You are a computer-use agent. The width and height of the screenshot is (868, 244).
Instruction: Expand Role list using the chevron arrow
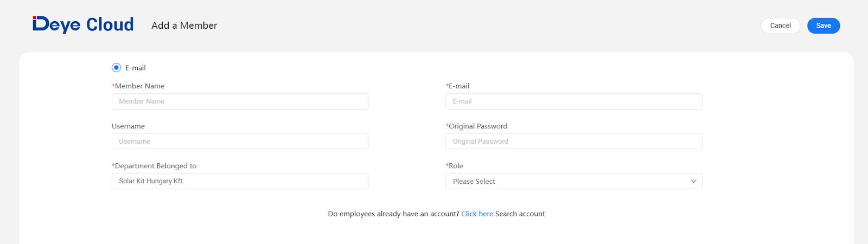(693, 181)
